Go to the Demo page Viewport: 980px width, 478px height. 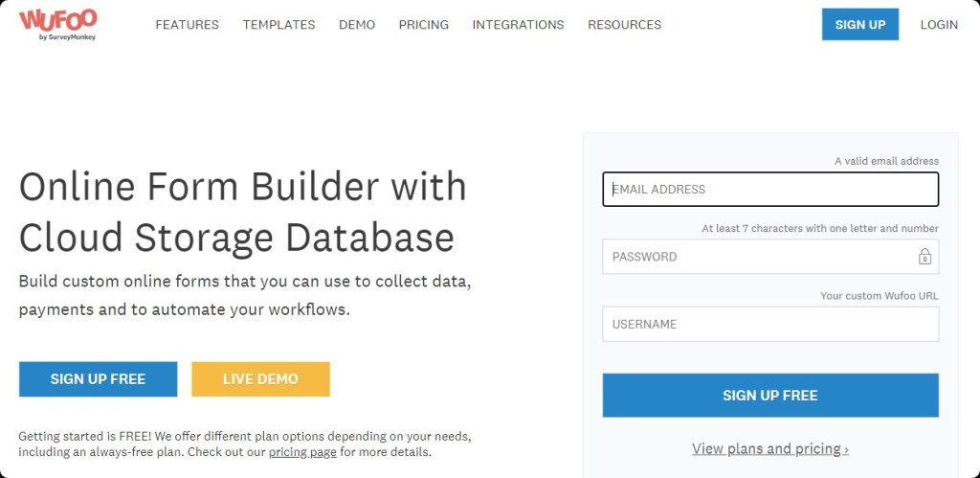(357, 25)
